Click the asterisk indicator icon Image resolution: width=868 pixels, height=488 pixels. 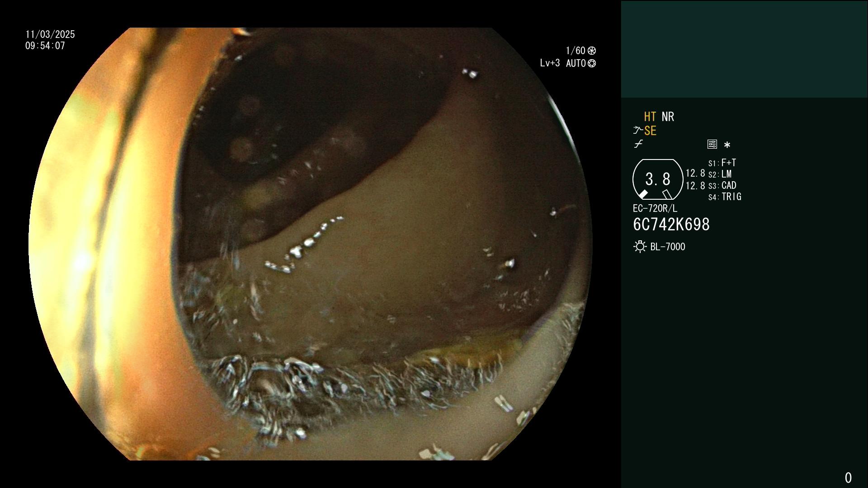pyautogui.click(x=727, y=145)
